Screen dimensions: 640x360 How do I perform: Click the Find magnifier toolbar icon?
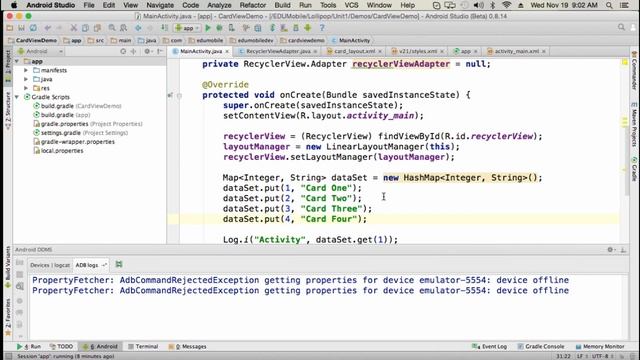tap(112, 28)
